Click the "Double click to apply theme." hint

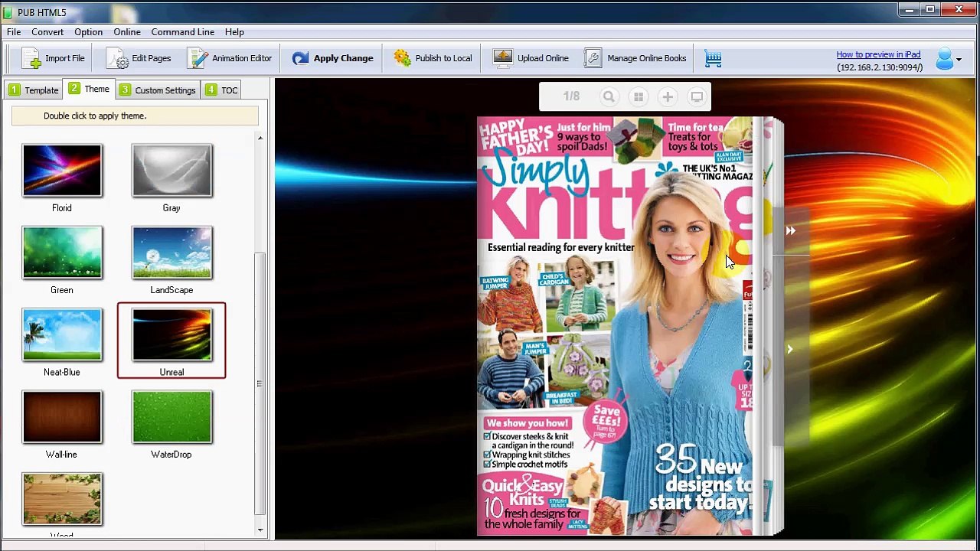point(95,116)
